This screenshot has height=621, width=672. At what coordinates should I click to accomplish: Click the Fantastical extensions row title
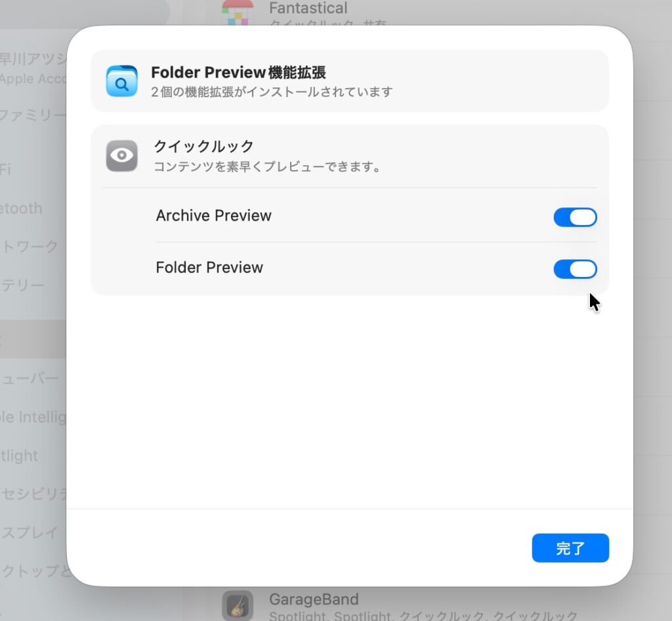click(308, 8)
